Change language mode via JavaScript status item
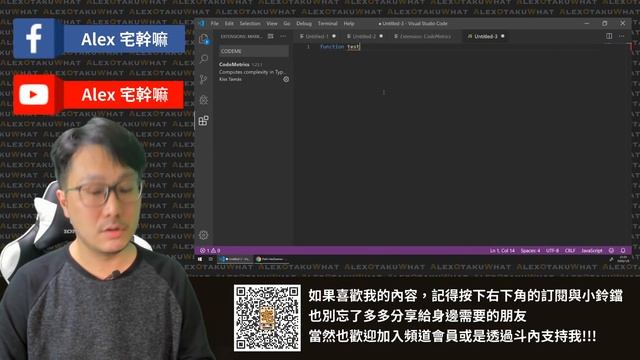Image resolution: width=640 pixels, height=360 pixels. 592,251
